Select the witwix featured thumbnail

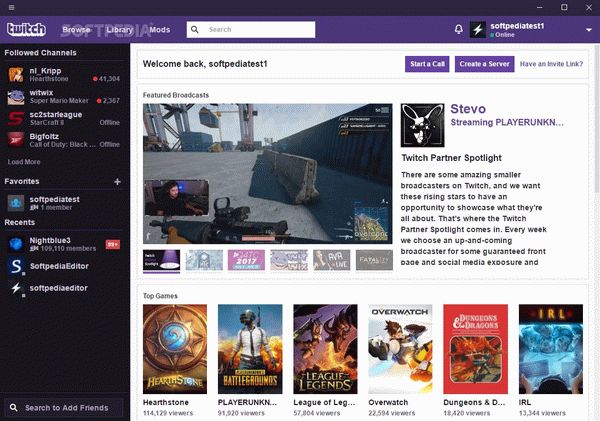click(x=289, y=260)
